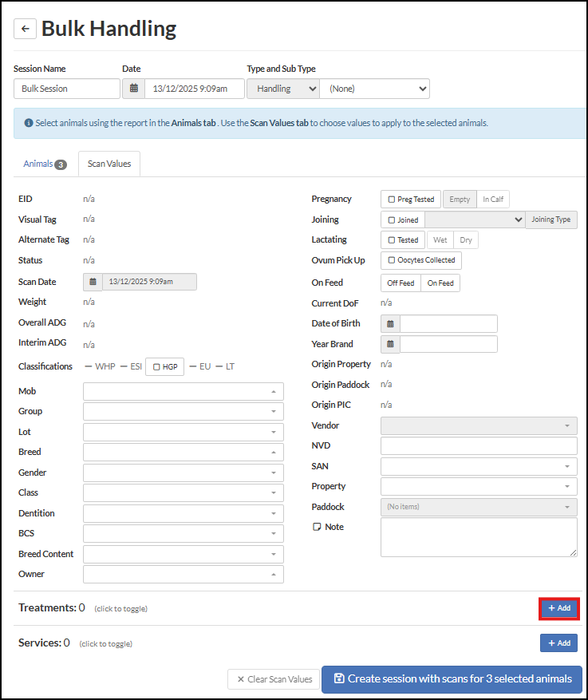
Task: Enable the Joined checkbox
Action: pos(391,219)
